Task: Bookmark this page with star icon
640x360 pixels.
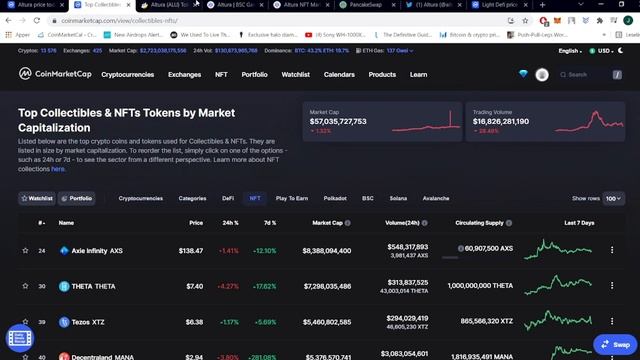Action: point(525,20)
